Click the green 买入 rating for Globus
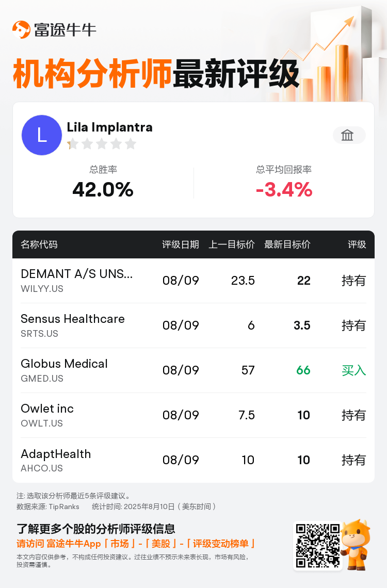This screenshot has width=387, height=588. pyautogui.click(x=353, y=370)
